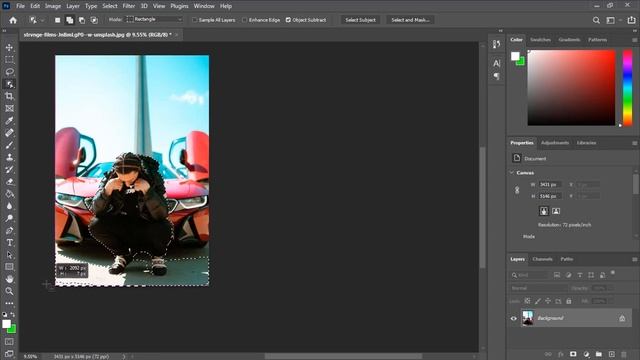The image size is (640, 360).
Task: Select the Dodge tool
Action: tap(9, 218)
